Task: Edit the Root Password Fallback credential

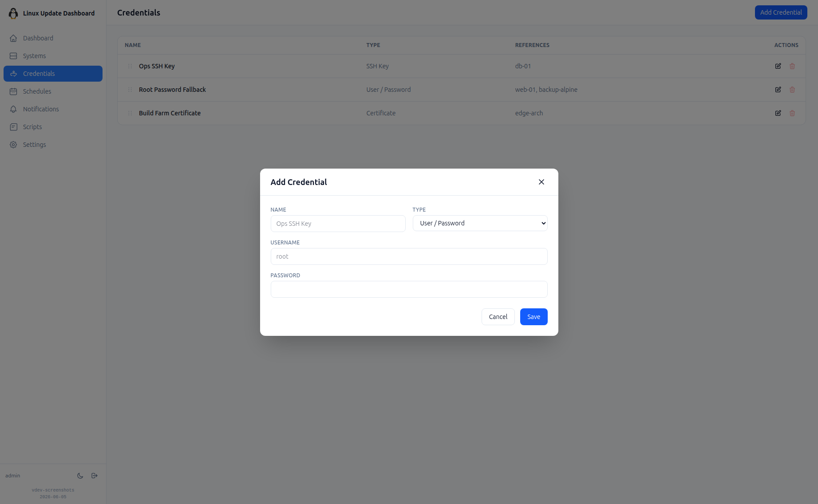Action: [x=778, y=90]
